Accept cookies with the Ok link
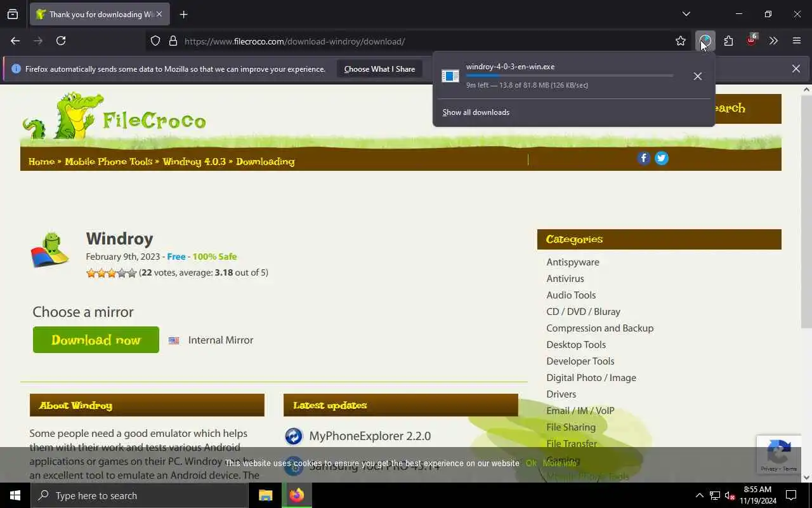812x508 pixels. (x=531, y=464)
